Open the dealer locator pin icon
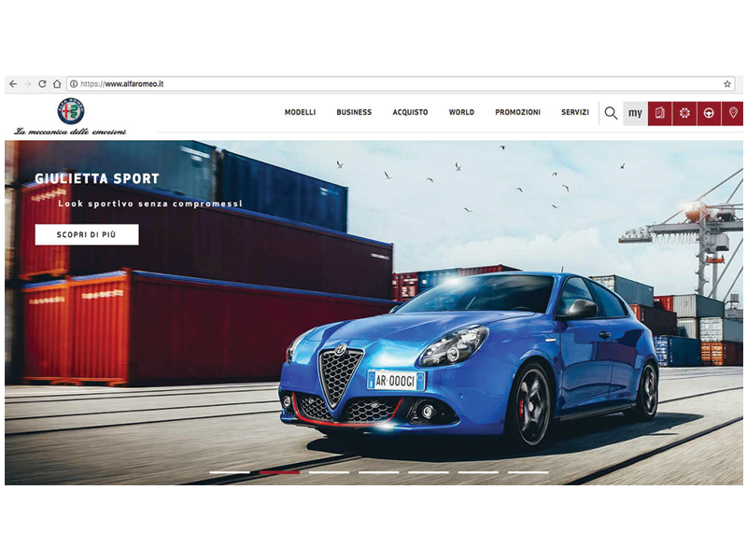This screenshot has width=747, height=560. (x=733, y=113)
